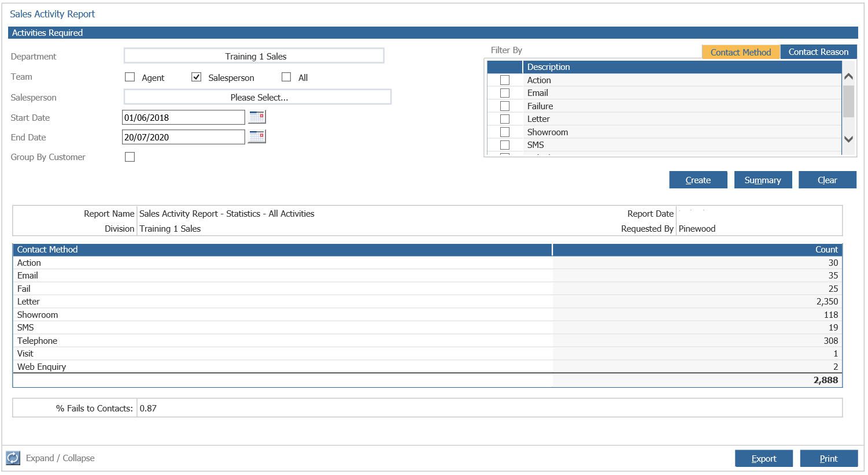Image resolution: width=868 pixels, height=475 pixels.
Task: Focus the Start Date input field
Action: [183, 117]
